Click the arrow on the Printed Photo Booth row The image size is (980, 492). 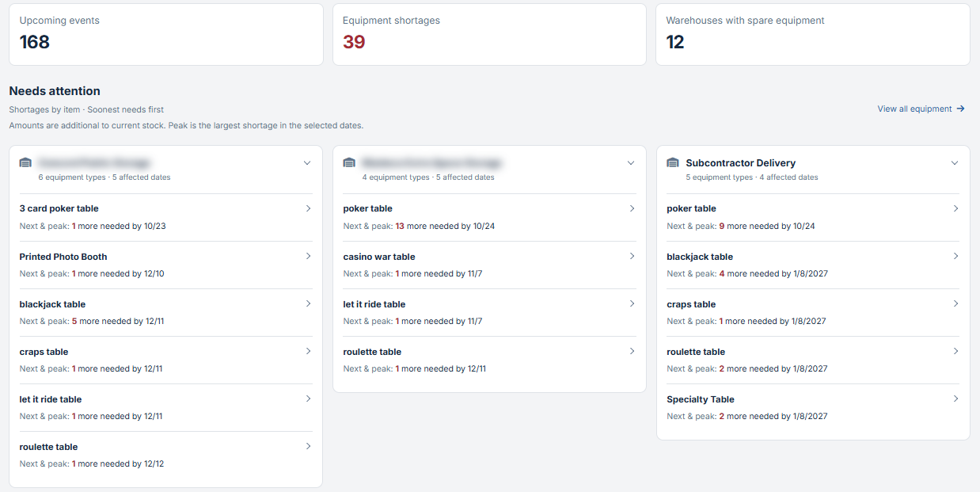point(308,256)
